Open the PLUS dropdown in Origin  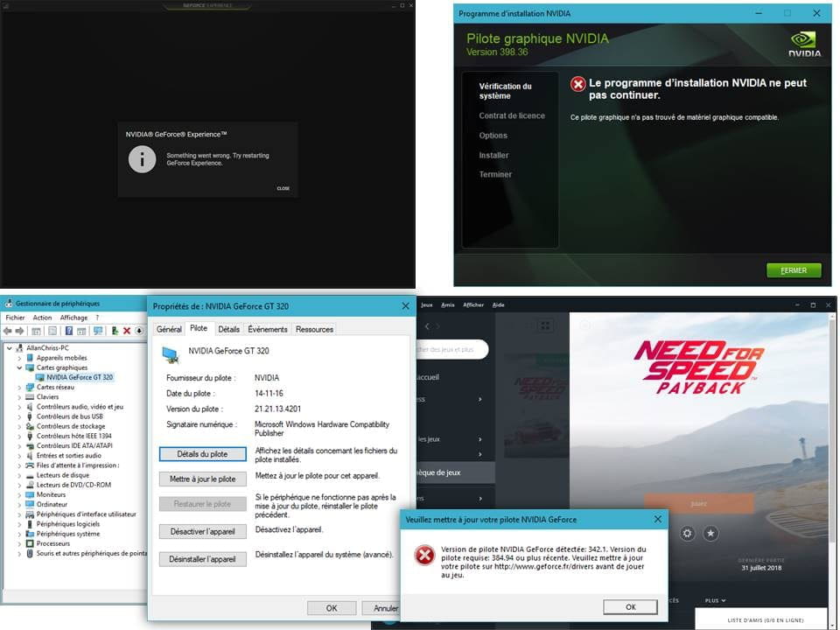(715, 600)
